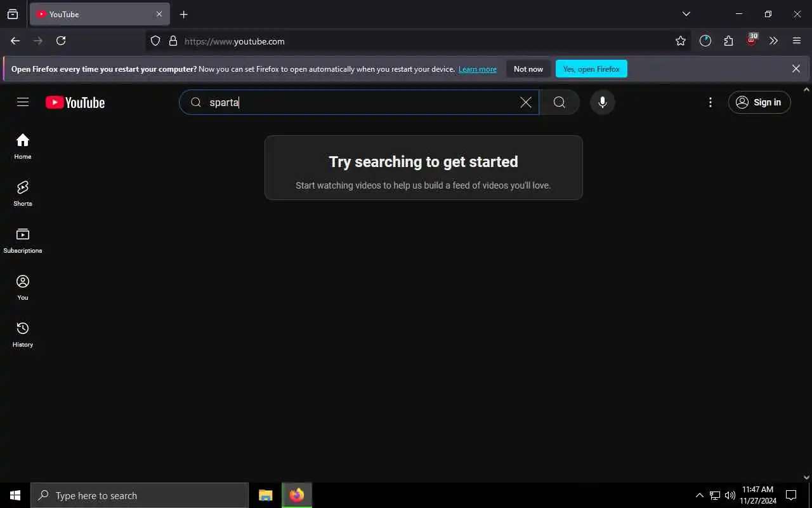Click the YouTube logo
Screen dimensions: 812x508
(75, 102)
